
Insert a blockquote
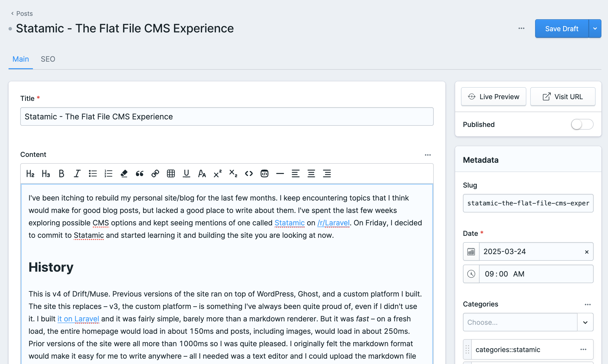pos(140,174)
